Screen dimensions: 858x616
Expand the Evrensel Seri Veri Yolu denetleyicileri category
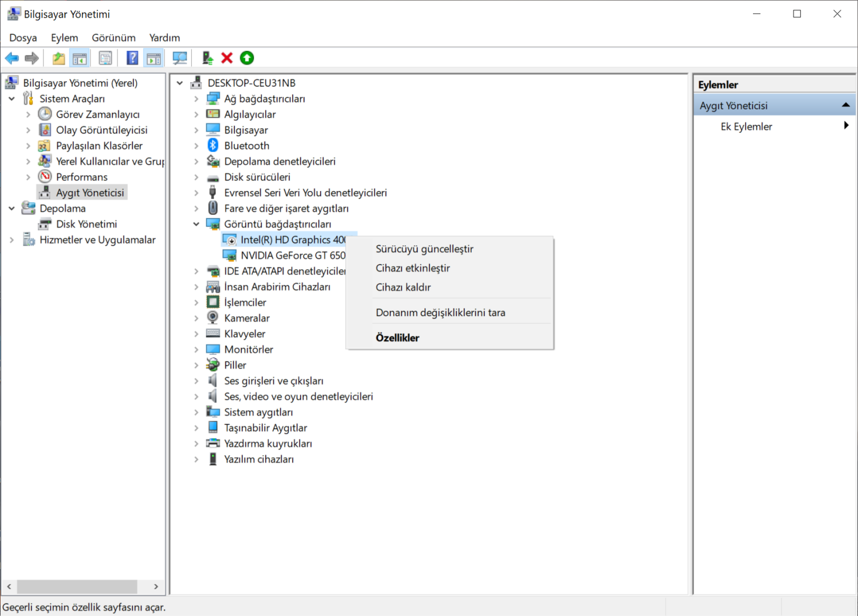click(196, 193)
